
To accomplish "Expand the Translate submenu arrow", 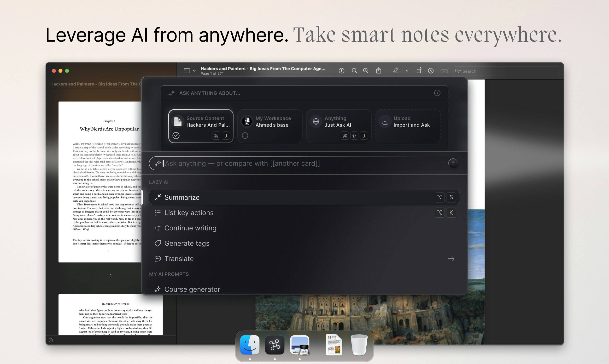I will (451, 259).
